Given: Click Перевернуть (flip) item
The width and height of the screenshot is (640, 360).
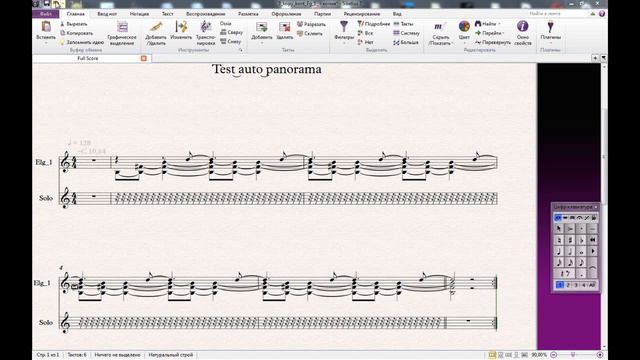Looking at the screenshot, I should point(493,42).
